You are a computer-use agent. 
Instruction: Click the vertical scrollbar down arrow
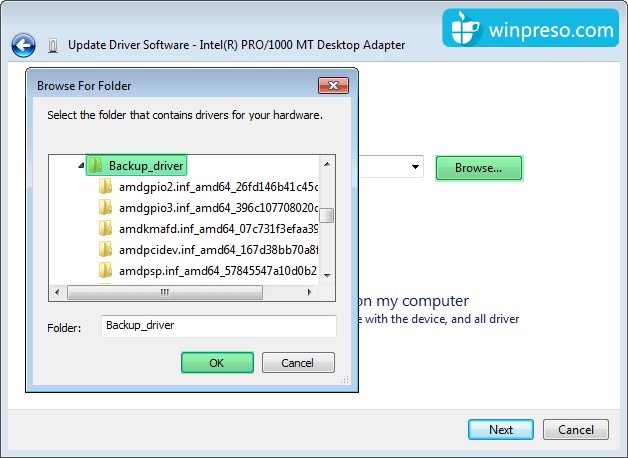(x=327, y=275)
